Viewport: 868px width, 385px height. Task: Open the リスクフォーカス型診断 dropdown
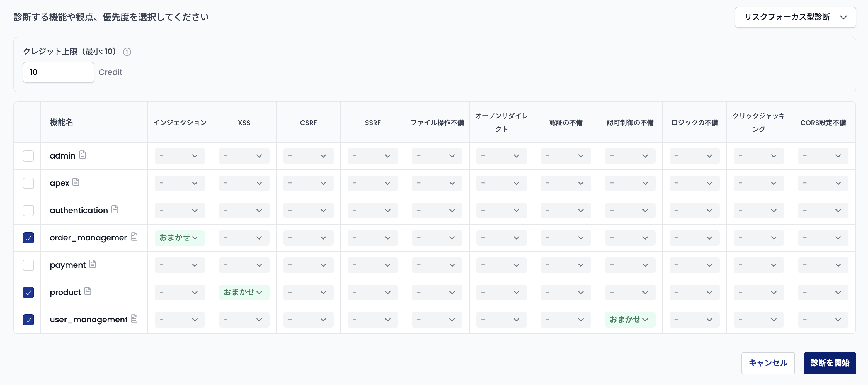(795, 17)
